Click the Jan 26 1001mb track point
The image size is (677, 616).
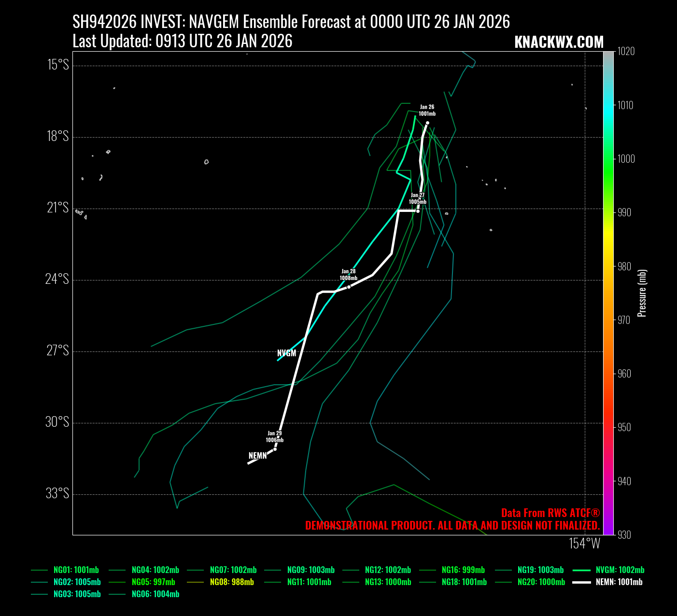tap(427, 123)
